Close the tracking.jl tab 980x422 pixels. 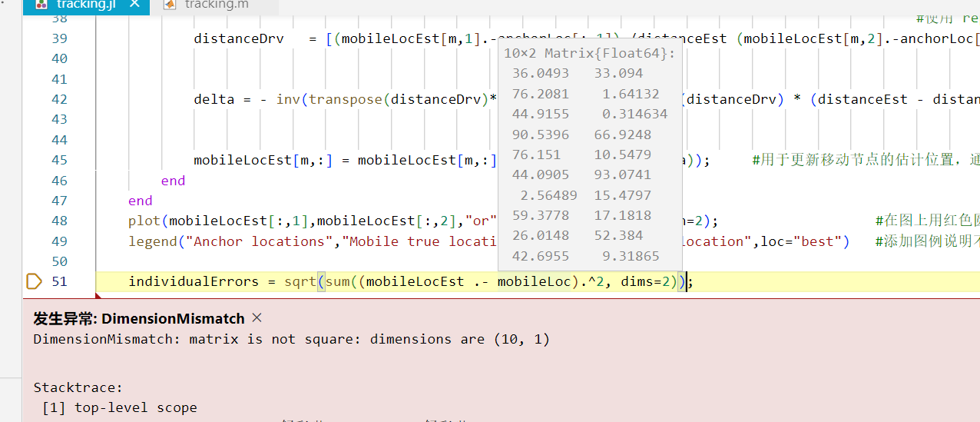(x=135, y=5)
